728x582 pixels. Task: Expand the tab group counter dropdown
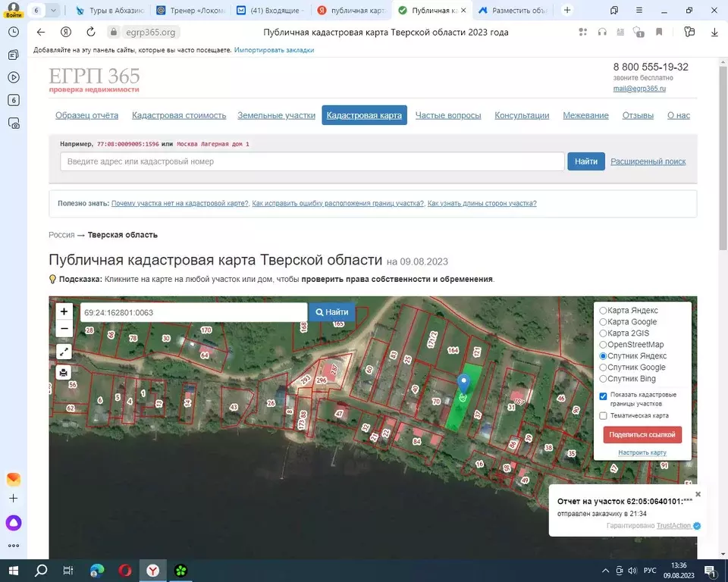52,11
